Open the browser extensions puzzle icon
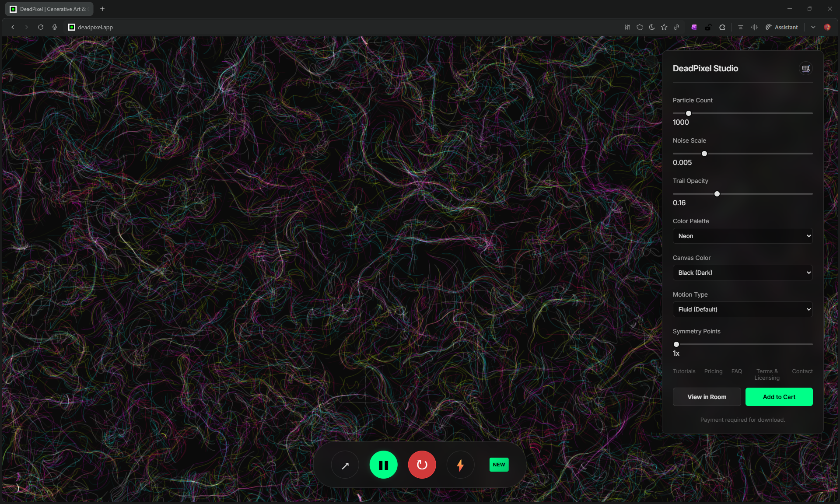Image resolution: width=840 pixels, height=504 pixels. [x=722, y=27]
